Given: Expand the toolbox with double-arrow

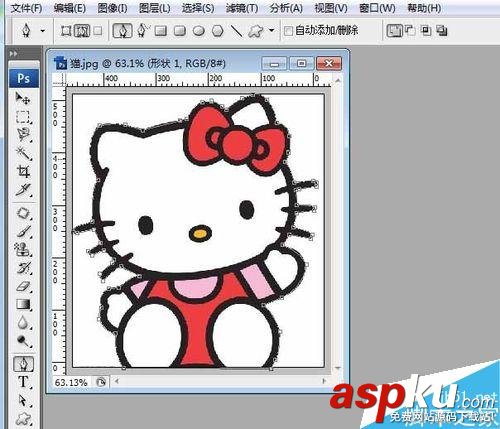Looking at the screenshot, I should pyautogui.click(x=14, y=53).
